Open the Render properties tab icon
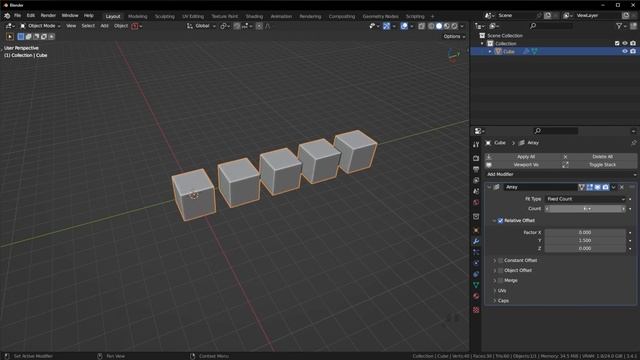640x360 pixels. click(x=476, y=158)
